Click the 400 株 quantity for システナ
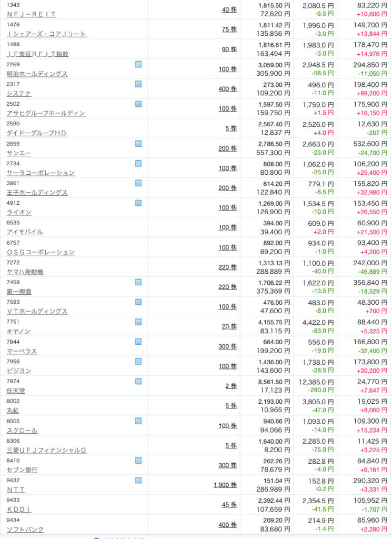The width and height of the screenshot is (392, 539). [227, 89]
